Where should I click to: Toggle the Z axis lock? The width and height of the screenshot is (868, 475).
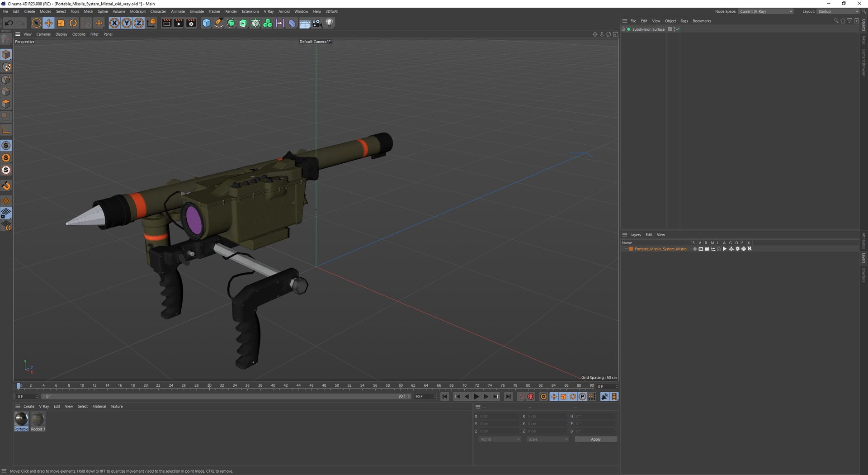(139, 23)
